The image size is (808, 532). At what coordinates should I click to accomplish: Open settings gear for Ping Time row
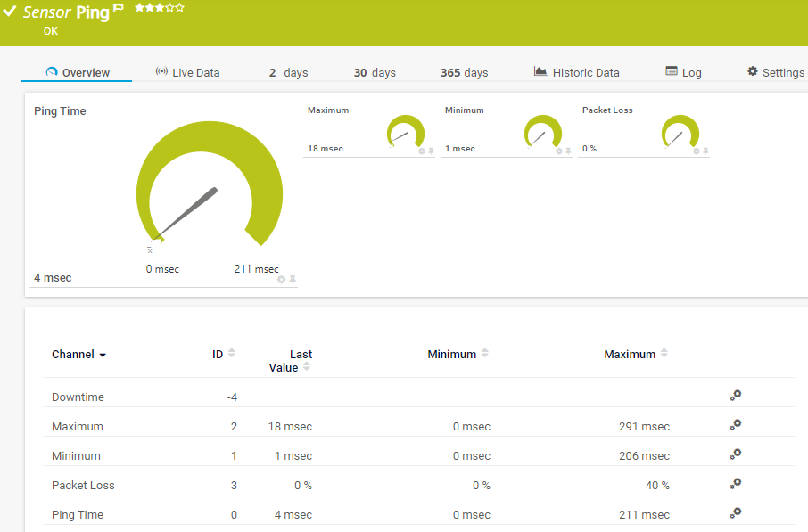click(x=735, y=513)
